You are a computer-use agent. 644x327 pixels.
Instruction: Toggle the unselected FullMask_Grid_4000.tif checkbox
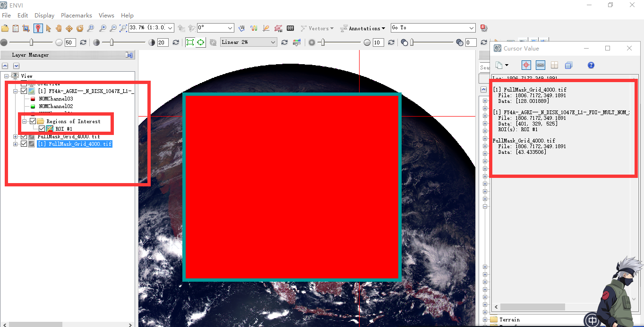[x=24, y=136]
